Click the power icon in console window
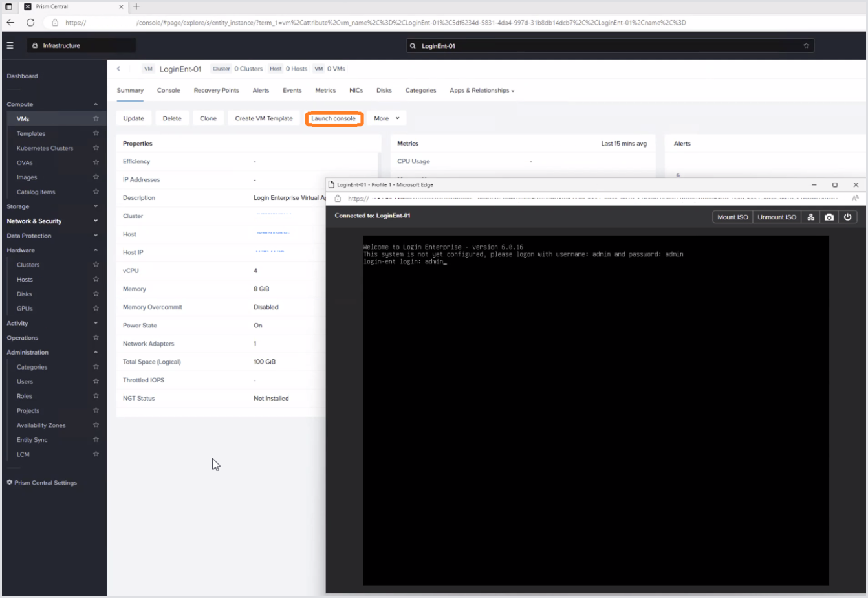Screen dimensions: 868x598 (x=847, y=217)
